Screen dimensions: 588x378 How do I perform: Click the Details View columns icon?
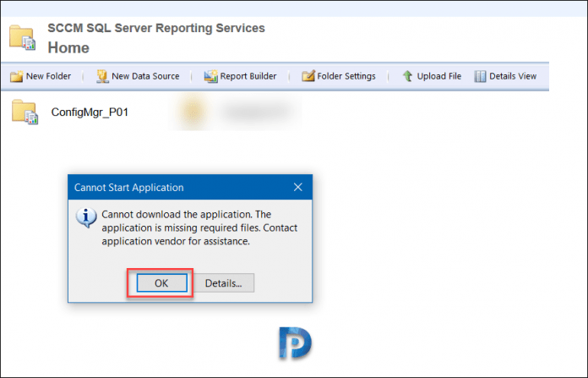pos(480,76)
